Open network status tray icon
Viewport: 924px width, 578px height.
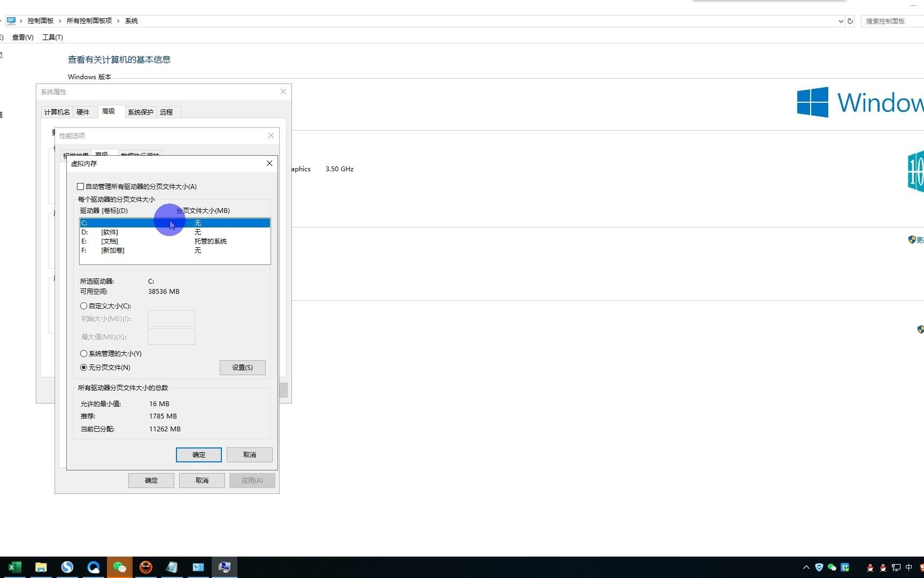point(896,567)
